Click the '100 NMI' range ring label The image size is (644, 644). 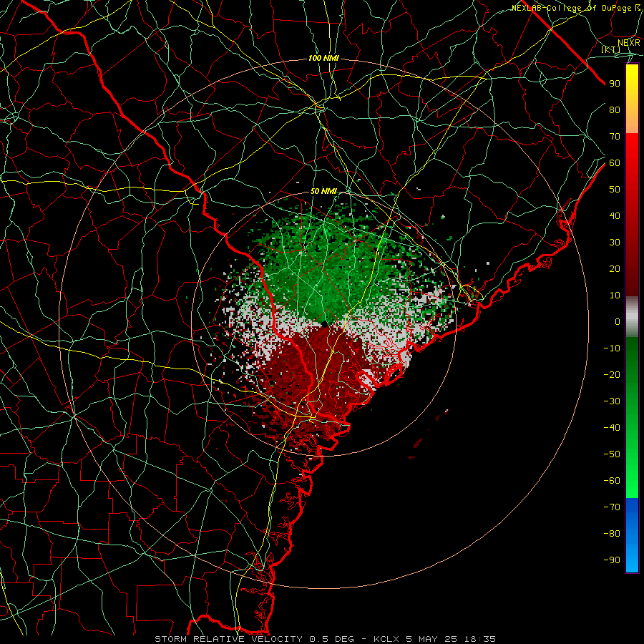point(323,59)
